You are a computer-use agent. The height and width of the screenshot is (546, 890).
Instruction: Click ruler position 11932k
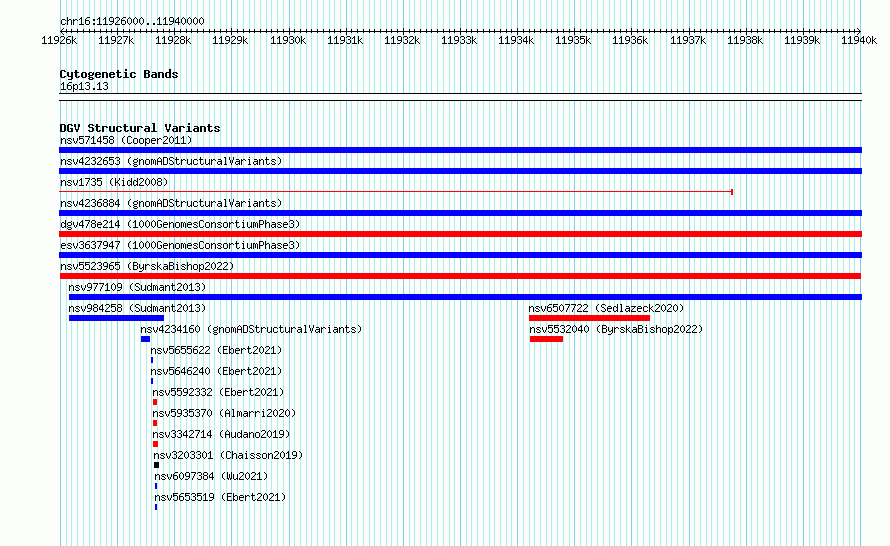click(402, 40)
